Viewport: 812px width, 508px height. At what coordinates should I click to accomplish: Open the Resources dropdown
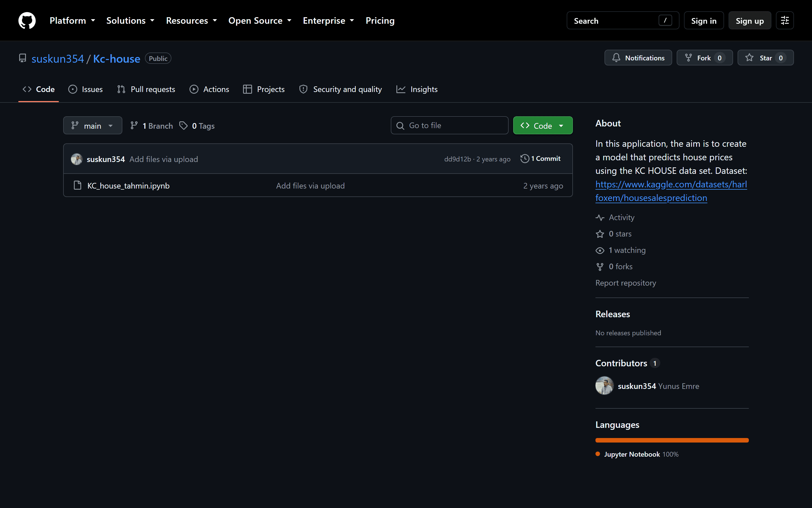pyautogui.click(x=192, y=21)
